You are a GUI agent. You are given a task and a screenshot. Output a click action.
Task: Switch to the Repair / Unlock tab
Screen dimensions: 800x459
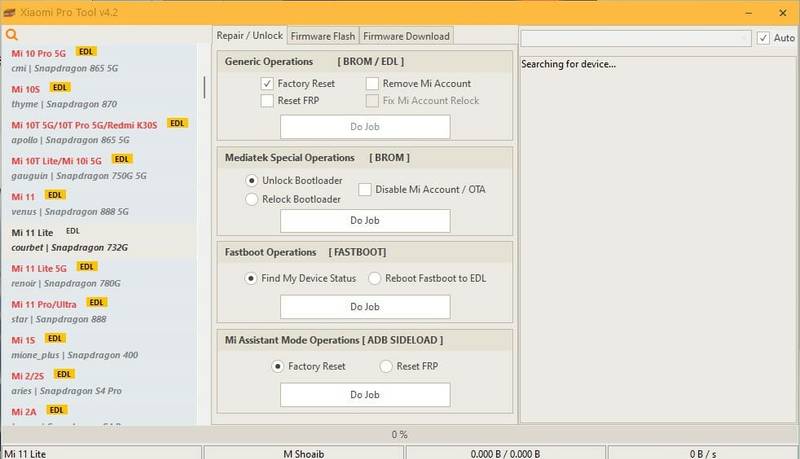point(249,36)
